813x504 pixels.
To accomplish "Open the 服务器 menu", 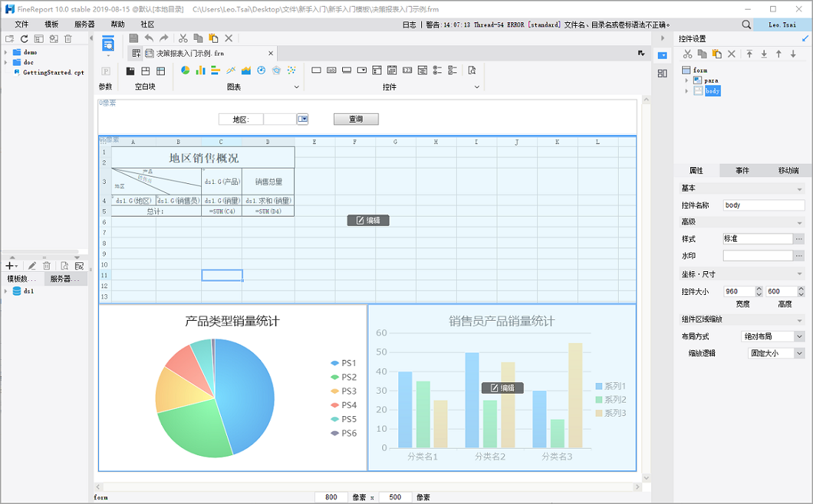I will click(x=84, y=24).
